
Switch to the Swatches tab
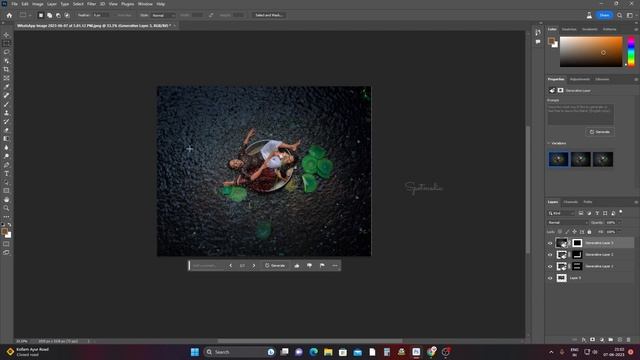pos(569,29)
